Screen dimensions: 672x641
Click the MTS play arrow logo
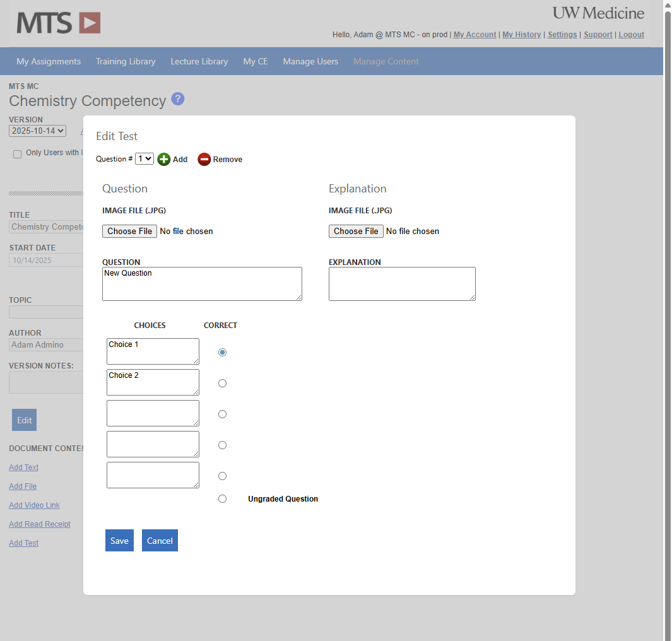pos(91,23)
